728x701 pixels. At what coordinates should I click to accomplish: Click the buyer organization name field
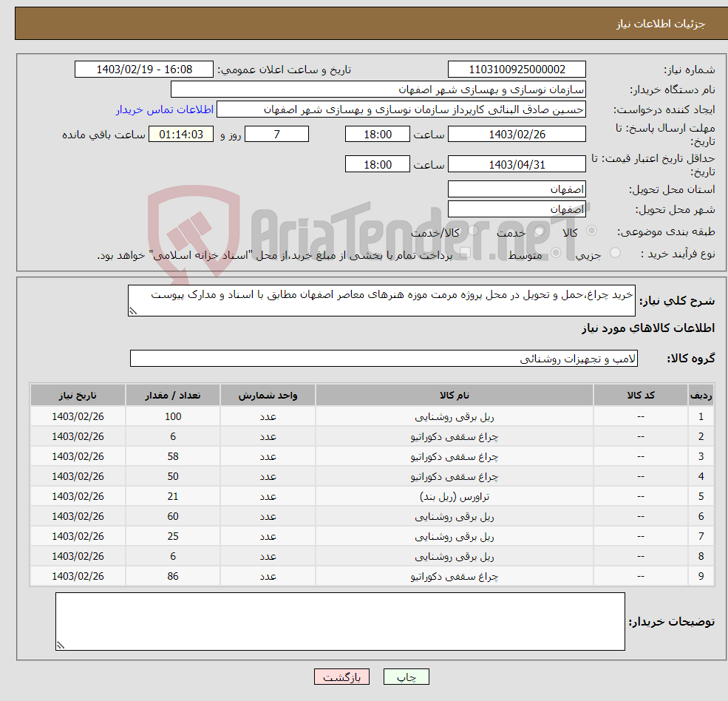tap(378, 89)
